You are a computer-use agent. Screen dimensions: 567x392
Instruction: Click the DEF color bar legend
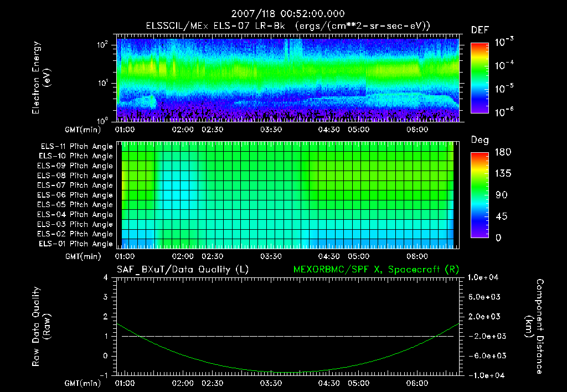pyautogui.click(x=480, y=78)
